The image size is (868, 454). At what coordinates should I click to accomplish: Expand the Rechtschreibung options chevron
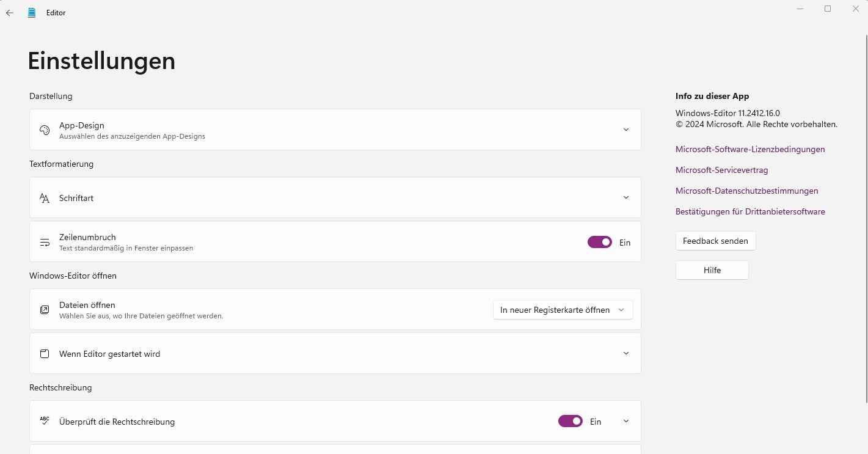[x=625, y=421]
